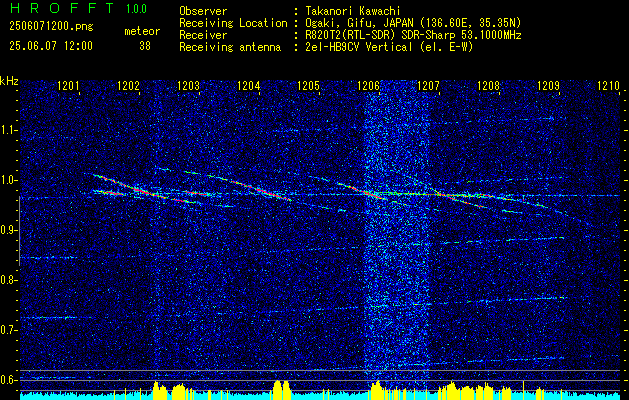The image size is (629, 400).
Task: Click the 'Receiving Location' label
Action: pyautogui.click(x=233, y=23)
